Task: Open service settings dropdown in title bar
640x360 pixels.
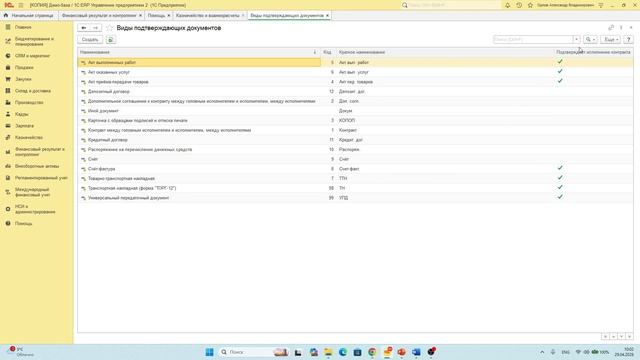Action: (601, 5)
